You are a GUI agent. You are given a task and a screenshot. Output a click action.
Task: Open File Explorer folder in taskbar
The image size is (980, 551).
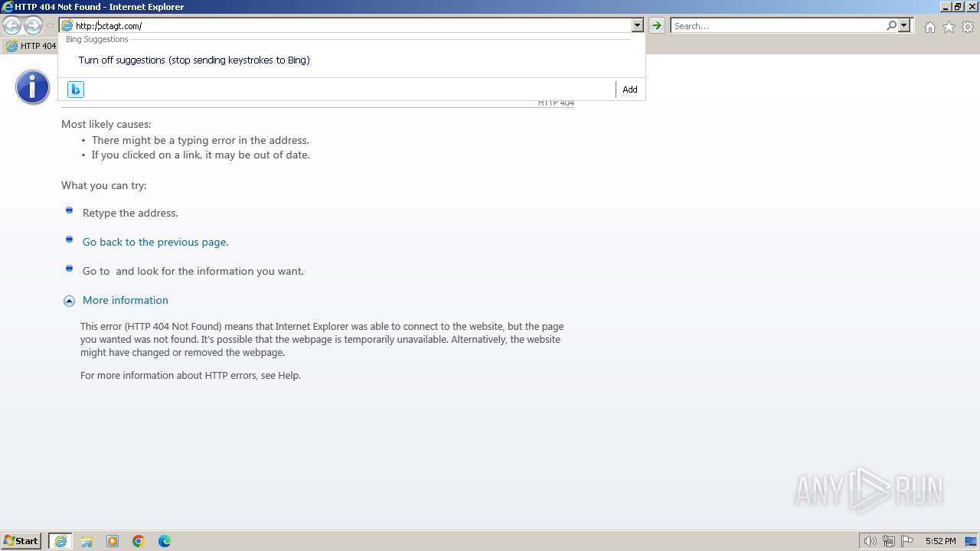tap(87, 541)
